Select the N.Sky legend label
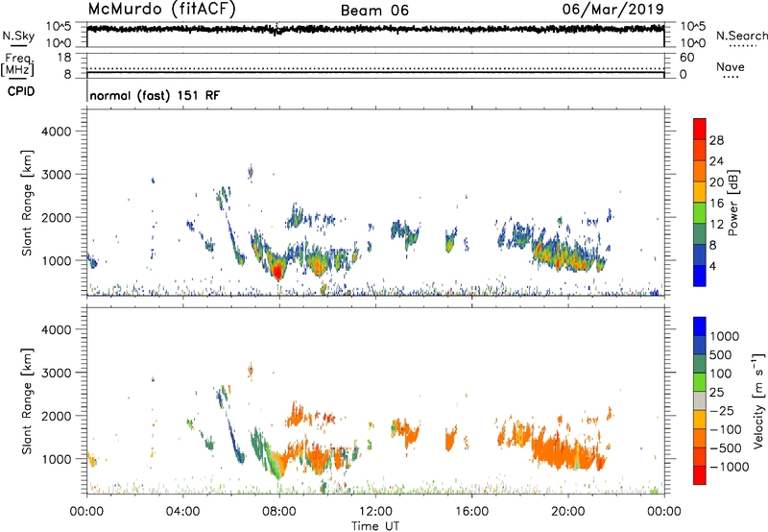 (18, 36)
